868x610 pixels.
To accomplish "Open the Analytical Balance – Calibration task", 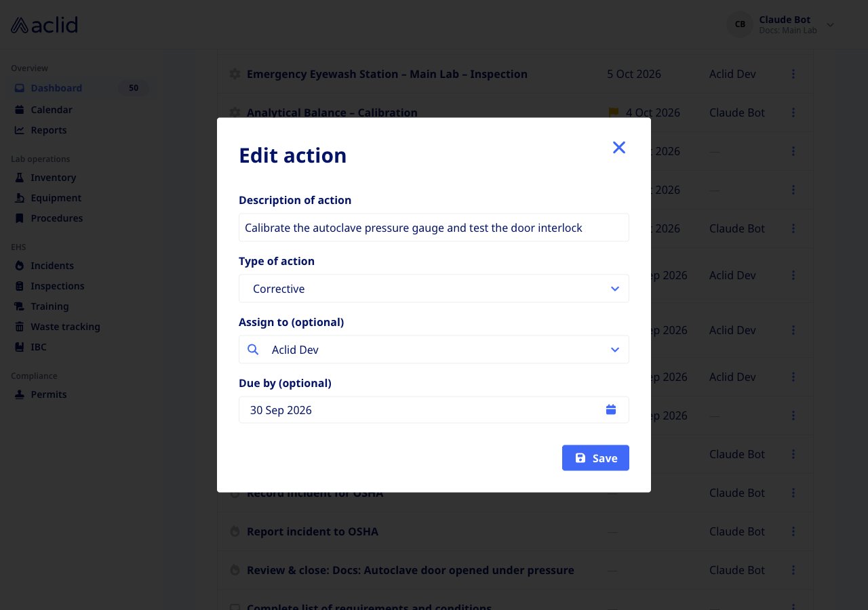I will (x=332, y=113).
